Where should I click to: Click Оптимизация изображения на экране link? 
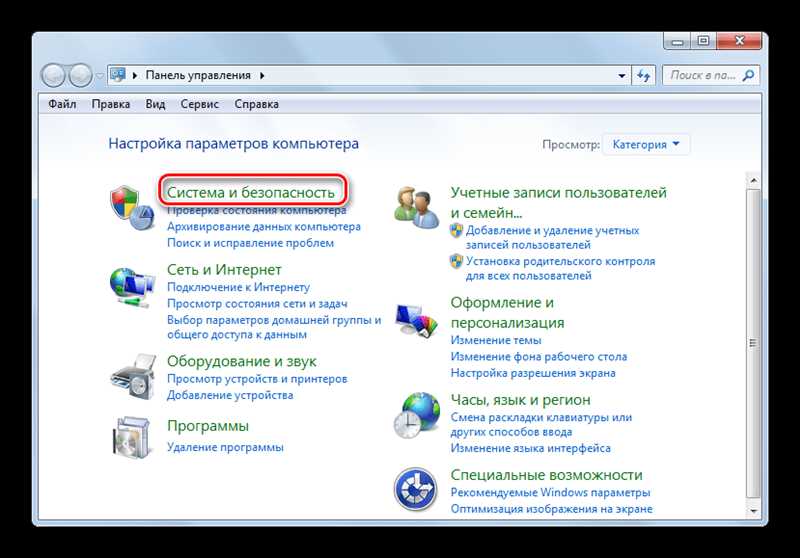[x=552, y=509]
